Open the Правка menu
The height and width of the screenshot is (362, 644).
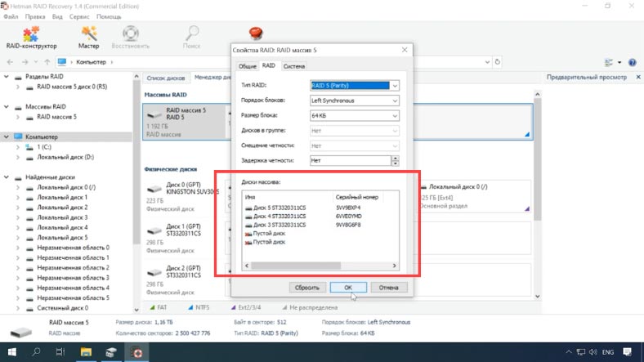coord(35,17)
